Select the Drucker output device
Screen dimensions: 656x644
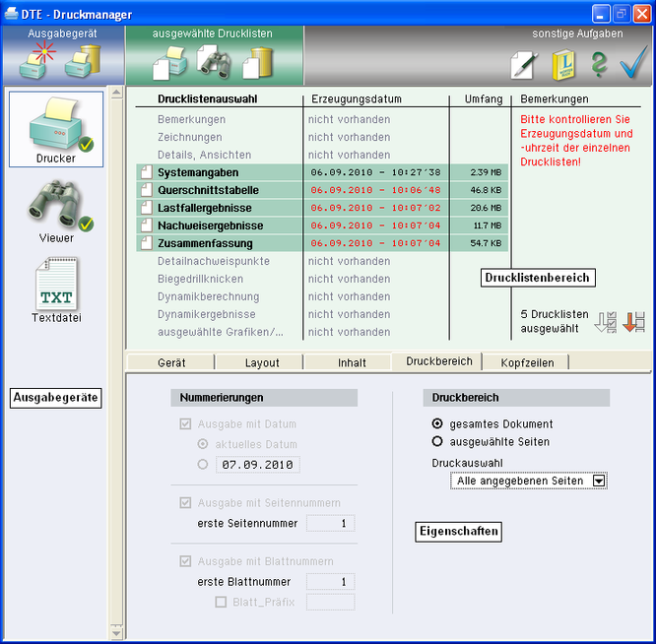tap(56, 129)
